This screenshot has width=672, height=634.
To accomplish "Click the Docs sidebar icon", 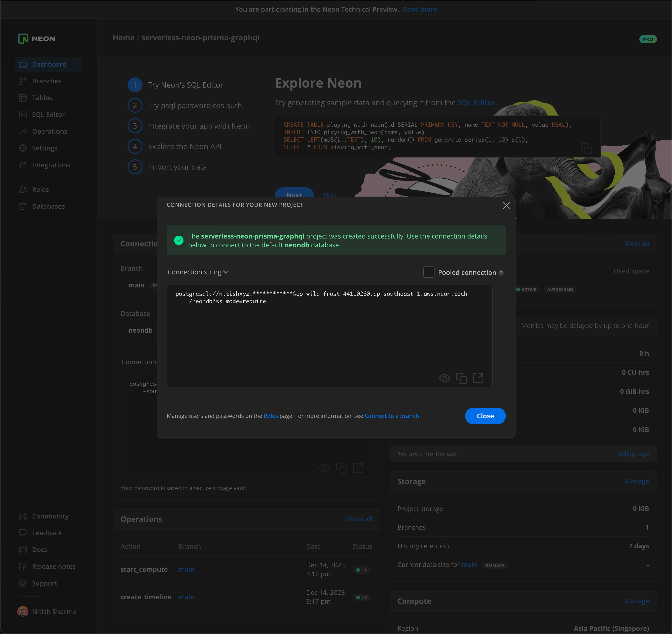I will pos(23,550).
